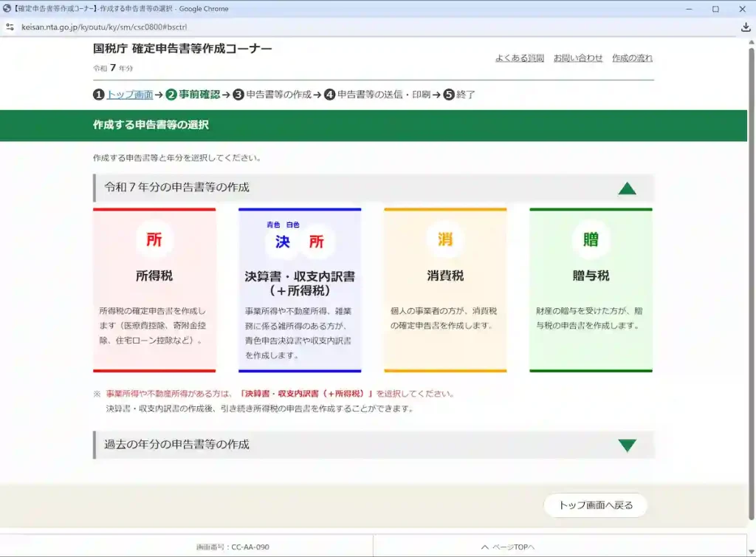Open the よくある質問 link

(x=519, y=58)
